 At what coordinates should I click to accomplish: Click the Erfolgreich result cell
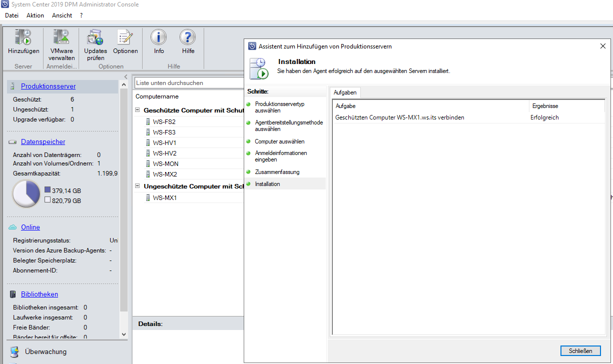click(544, 117)
